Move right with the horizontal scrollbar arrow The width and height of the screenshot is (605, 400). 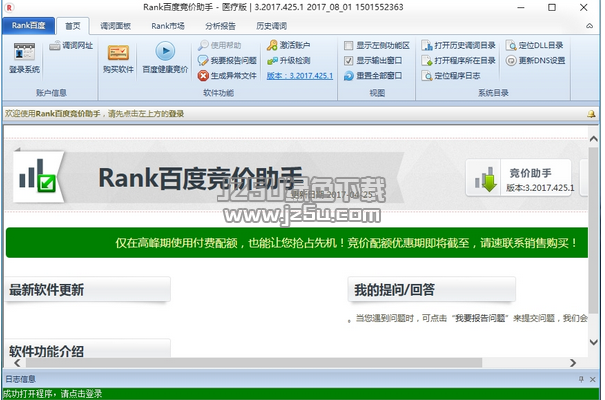tap(573, 363)
